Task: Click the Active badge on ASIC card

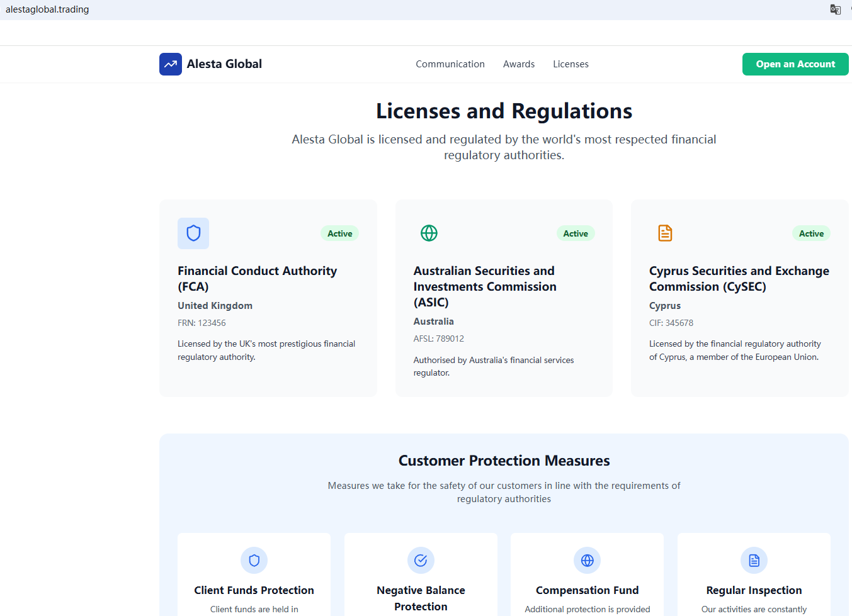Action: [x=575, y=233]
